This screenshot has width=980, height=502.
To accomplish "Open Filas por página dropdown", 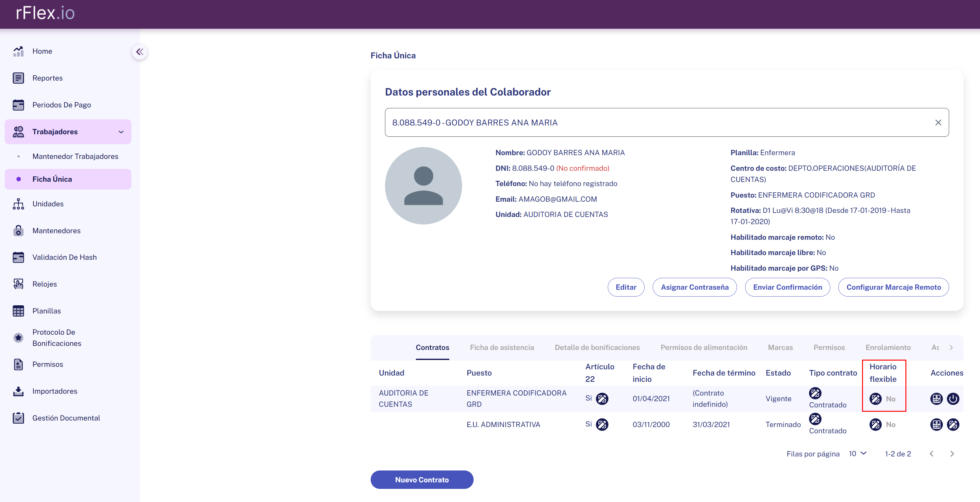I will 857,453.
